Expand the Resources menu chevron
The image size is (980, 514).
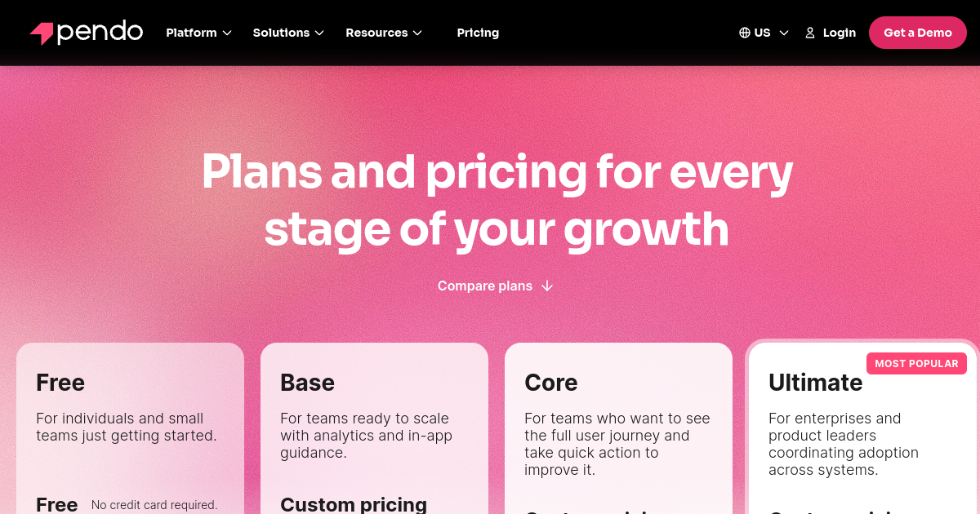(417, 33)
